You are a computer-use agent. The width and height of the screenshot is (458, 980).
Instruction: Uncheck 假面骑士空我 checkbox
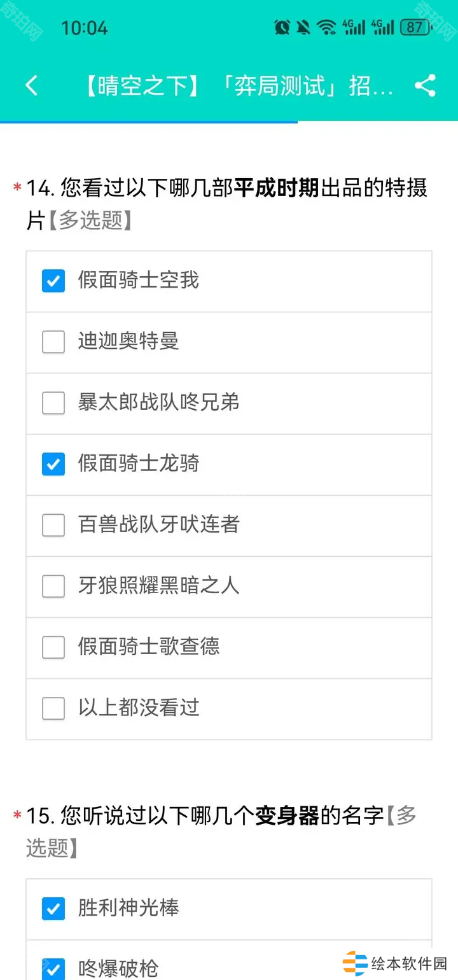tap(53, 281)
